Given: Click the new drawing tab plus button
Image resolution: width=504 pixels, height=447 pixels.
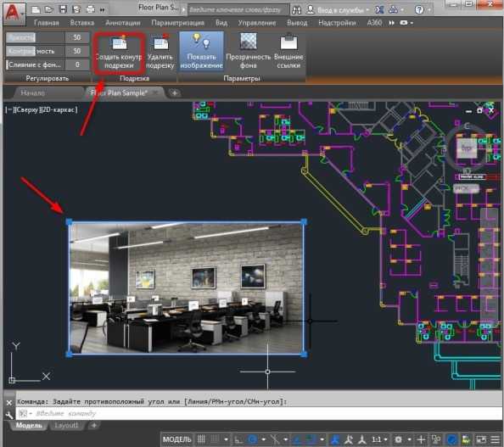Looking at the screenshot, I should (174, 93).
